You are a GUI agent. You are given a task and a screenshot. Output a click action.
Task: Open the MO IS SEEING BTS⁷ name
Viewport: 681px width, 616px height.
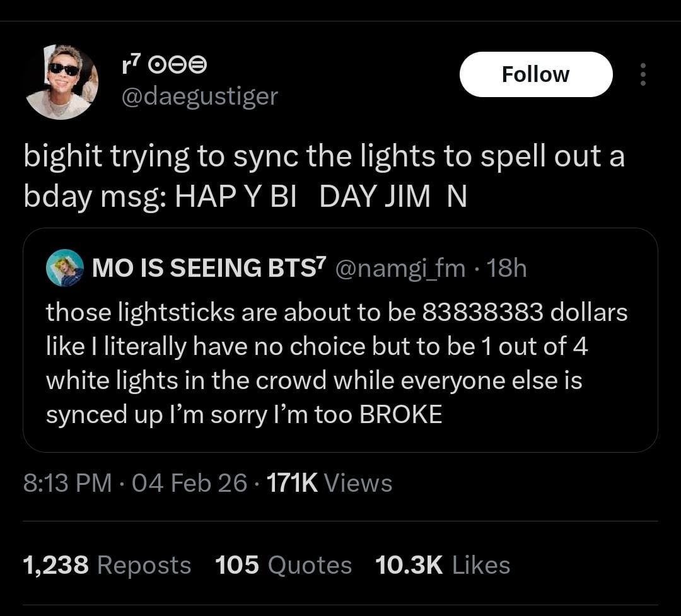(209, 267)
